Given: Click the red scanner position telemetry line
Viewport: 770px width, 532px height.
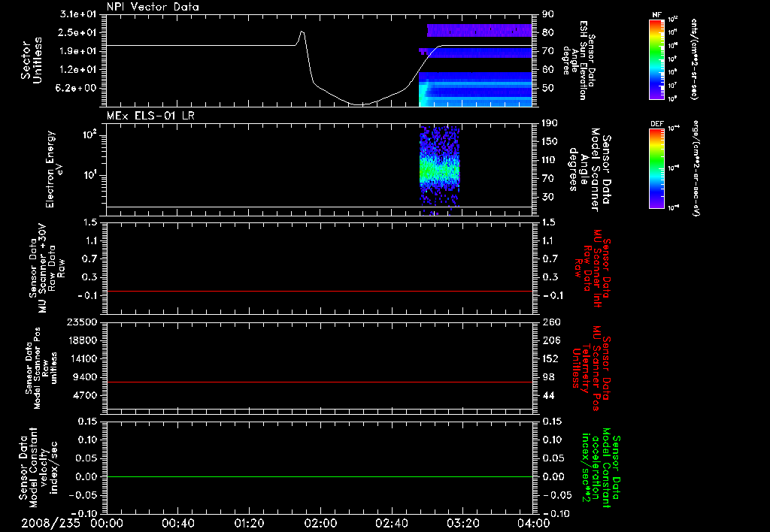Looking at the screenshot, I should coord(320,382).
